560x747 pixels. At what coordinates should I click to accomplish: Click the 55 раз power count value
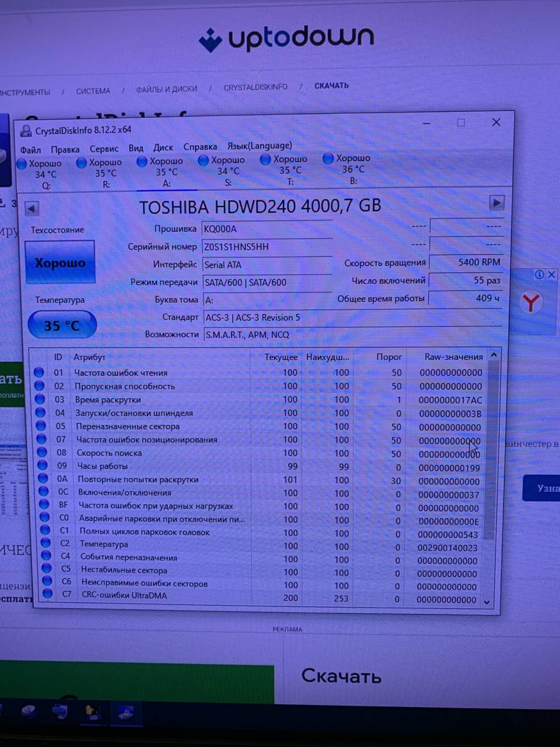466,281
